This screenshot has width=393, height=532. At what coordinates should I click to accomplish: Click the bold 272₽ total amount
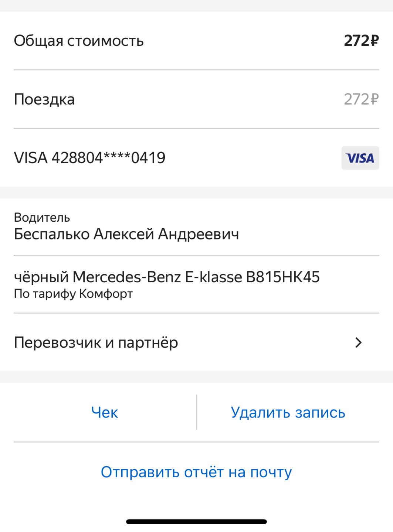(x=361, y=41)
